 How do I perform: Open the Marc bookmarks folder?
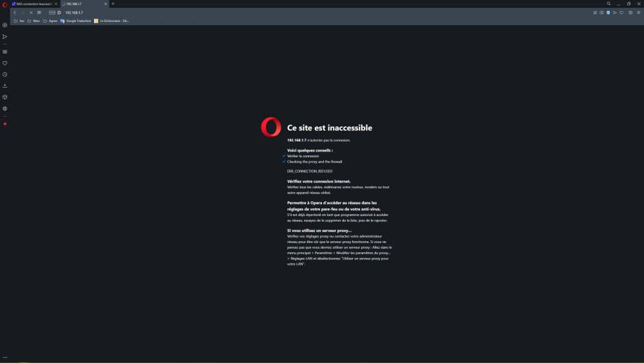point(33,21)
